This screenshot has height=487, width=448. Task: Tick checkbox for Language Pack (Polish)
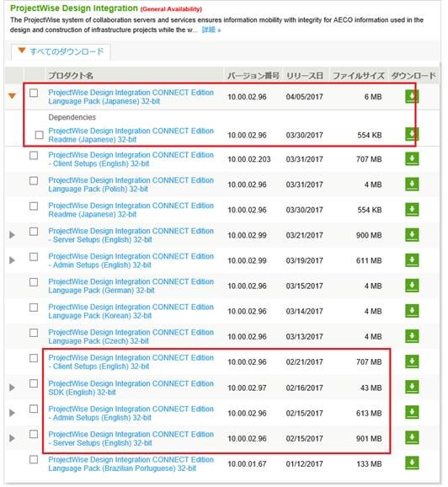pos(34,181)
